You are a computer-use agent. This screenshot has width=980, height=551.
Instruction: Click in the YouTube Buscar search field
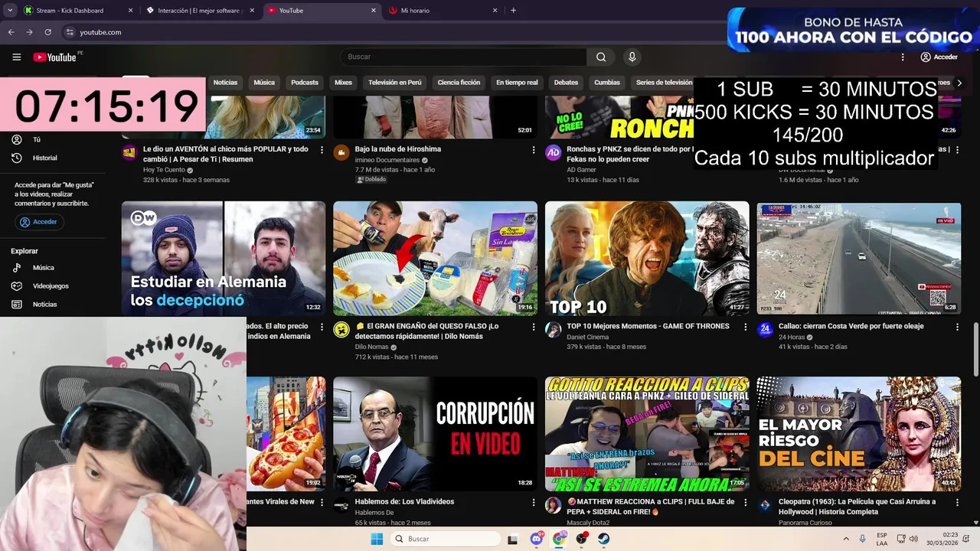tap(463, 57)
